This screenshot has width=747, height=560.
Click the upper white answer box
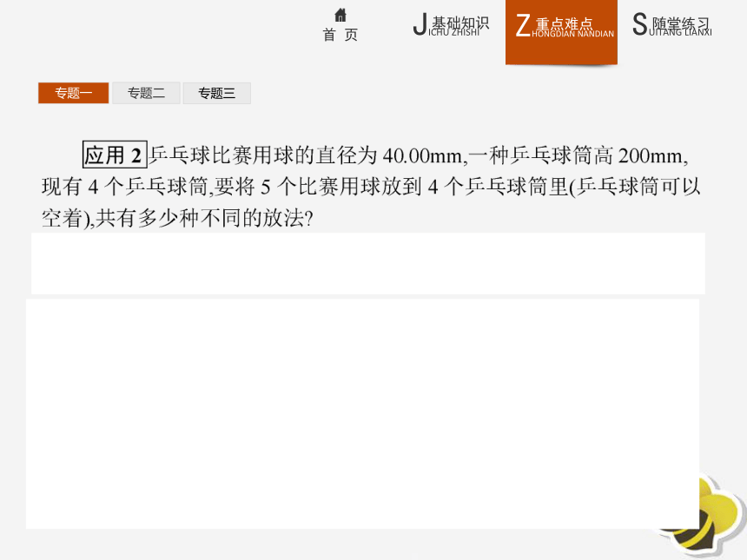coord(367,263)
